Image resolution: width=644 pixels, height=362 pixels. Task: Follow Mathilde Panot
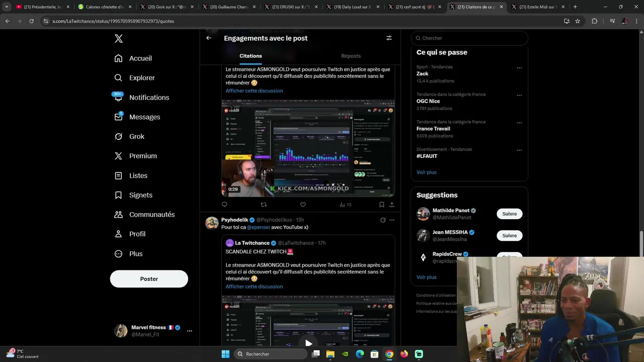click(x=509, y=214)
